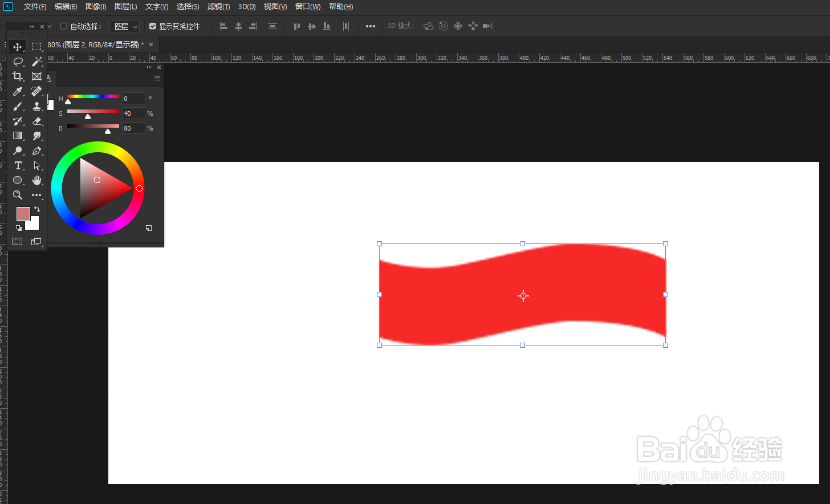Collapse the tools panel with double arrows
This screenshot has height=504, width=830.
pos(32,26)
